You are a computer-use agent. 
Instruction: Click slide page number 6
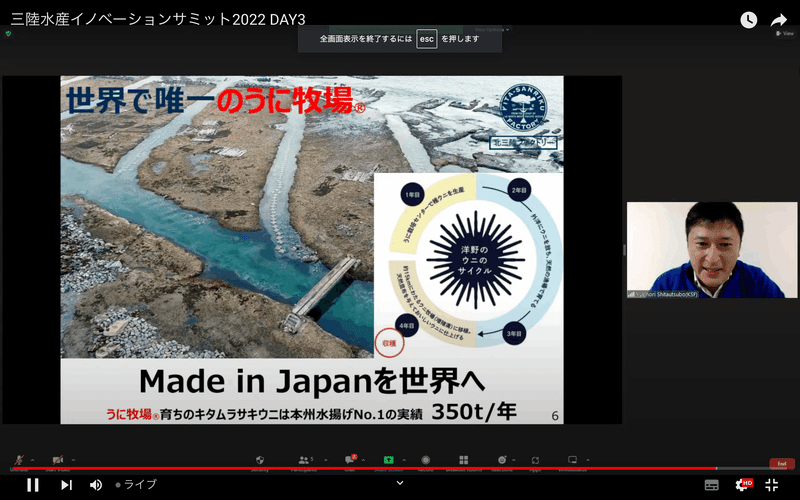tap(555, 416)
